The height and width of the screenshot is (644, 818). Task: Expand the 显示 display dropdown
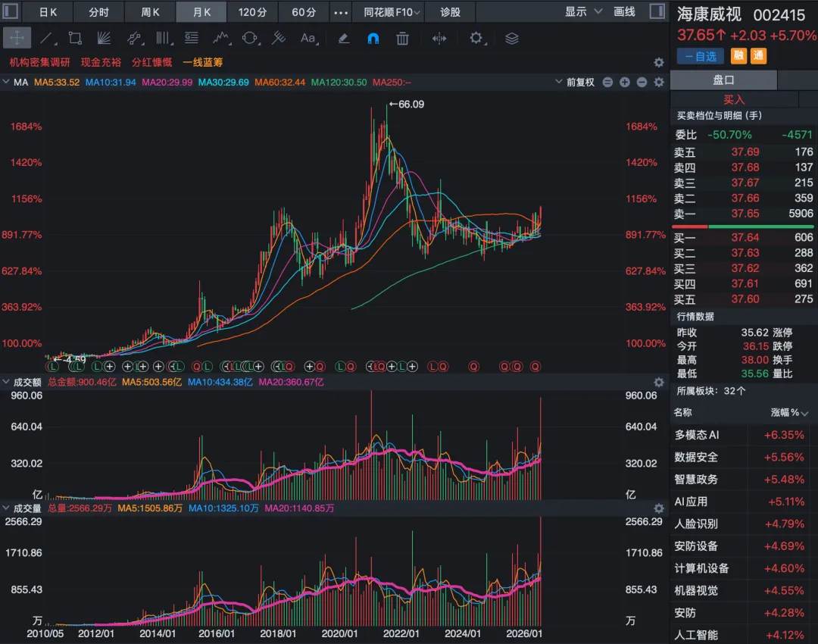coord(582,11)
